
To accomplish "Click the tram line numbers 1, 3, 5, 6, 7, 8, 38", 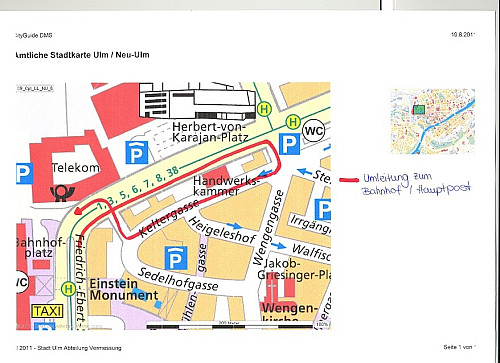I will click(138, 189).
